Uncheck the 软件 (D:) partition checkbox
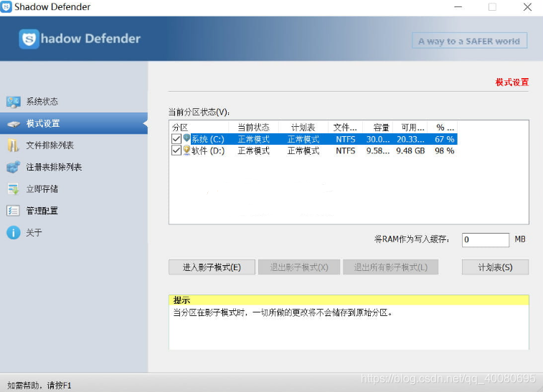 [x=176, y=150]
